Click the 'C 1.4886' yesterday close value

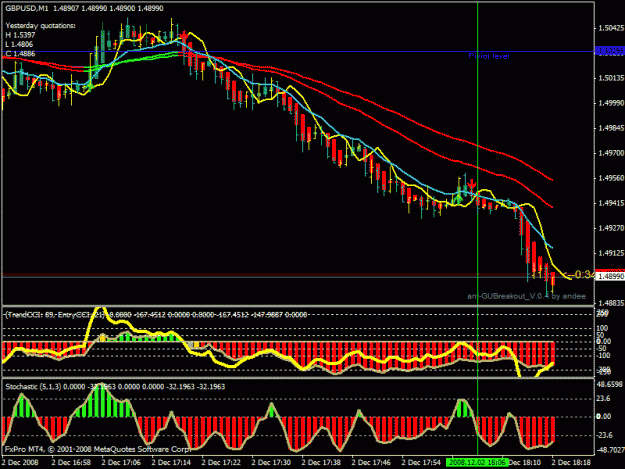pos(20,54)
